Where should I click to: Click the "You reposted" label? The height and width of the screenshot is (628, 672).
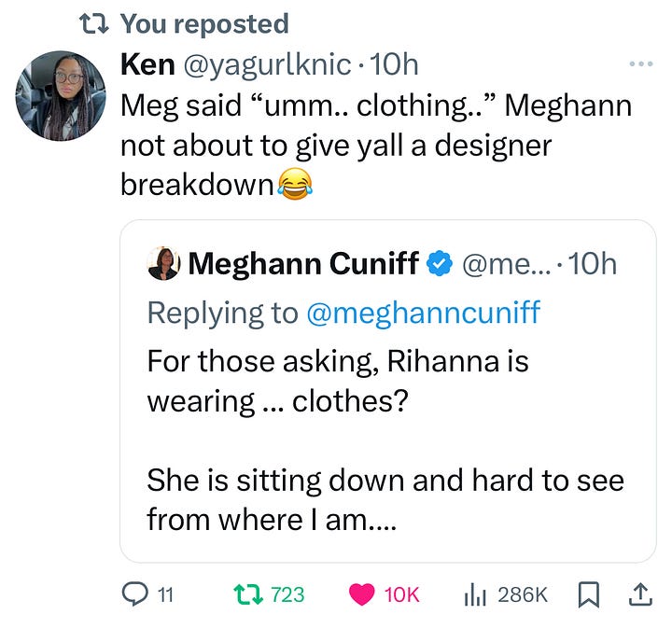pos(204,23)
